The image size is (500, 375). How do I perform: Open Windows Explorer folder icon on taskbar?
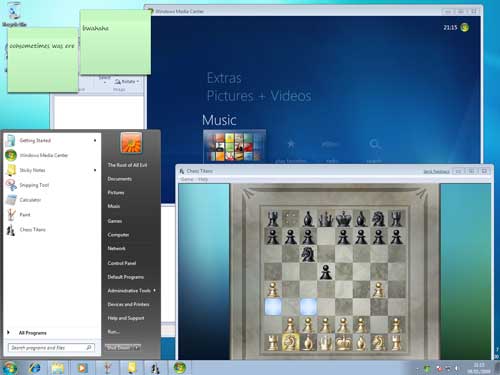click(58, 368)
